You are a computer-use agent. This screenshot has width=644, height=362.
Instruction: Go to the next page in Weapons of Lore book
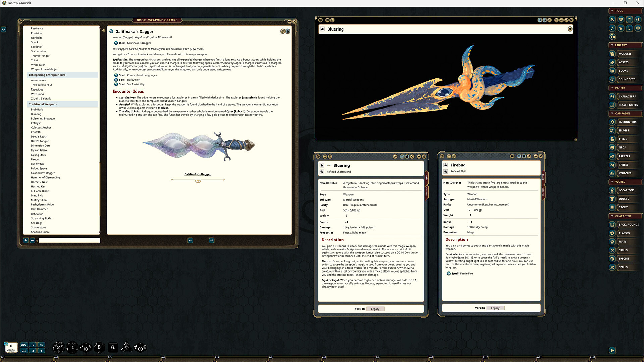[212, 240]
